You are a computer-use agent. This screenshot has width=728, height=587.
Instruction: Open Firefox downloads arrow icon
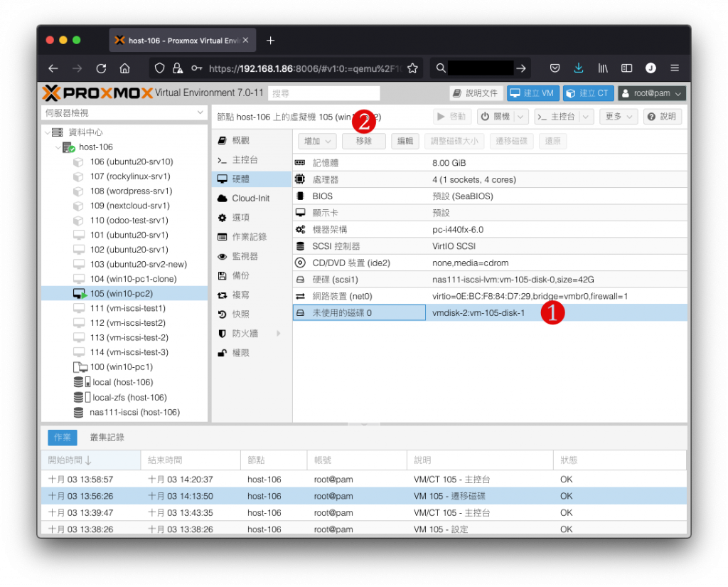578,68
